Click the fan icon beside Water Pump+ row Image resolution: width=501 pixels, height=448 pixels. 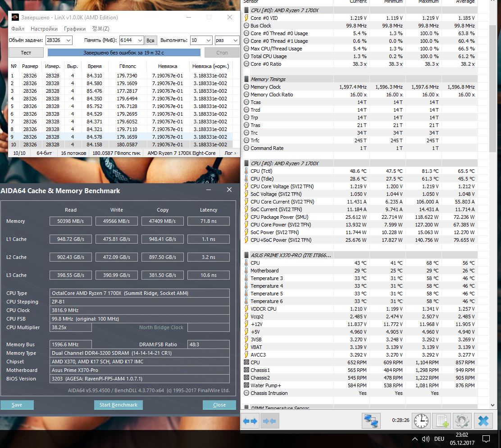246,385
